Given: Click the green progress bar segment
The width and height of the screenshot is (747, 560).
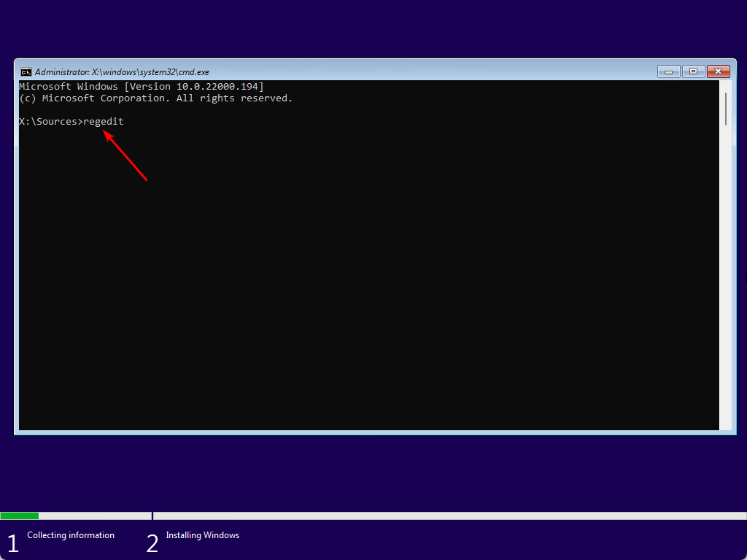Looking at the screenshot, I should pyautogui.click(x=20, y=516).
